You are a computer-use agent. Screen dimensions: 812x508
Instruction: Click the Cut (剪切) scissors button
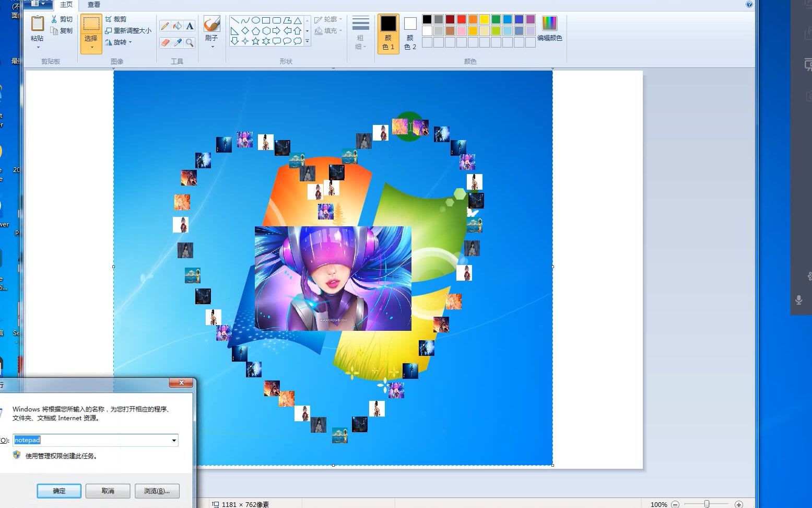[x=62, y=19]
